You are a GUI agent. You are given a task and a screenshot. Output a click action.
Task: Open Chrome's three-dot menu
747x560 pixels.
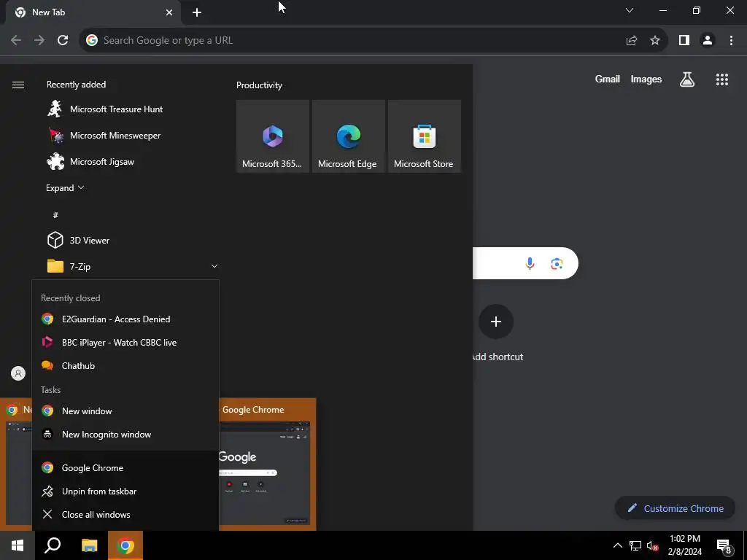point(731,41)
